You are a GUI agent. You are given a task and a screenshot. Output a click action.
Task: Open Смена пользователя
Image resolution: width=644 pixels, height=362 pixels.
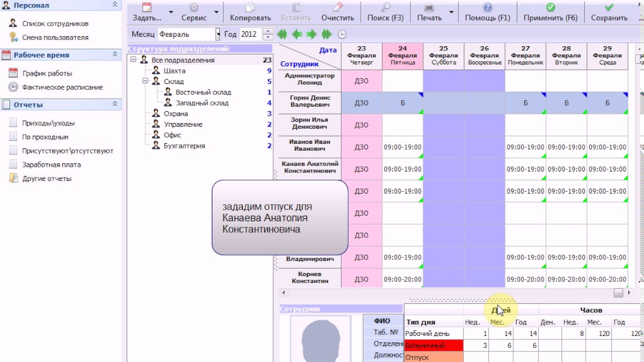(x=55, y=37)
